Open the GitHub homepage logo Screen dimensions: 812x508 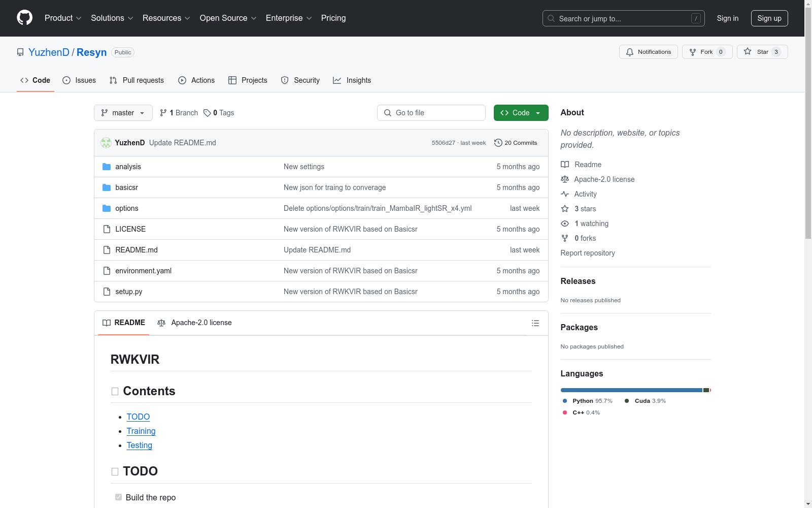(x=24, y=18)
